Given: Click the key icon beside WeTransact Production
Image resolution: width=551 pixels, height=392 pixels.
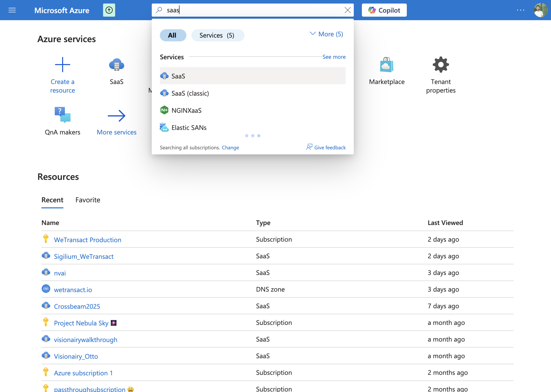Looking at the screenshot, I should pyautogui.click(x=46, y=239).
